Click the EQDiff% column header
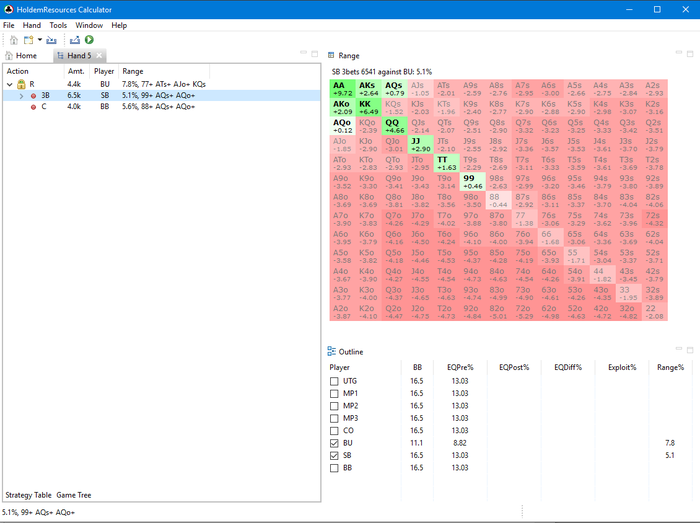This screenshot has height=523, width=700. pos(568,367)
